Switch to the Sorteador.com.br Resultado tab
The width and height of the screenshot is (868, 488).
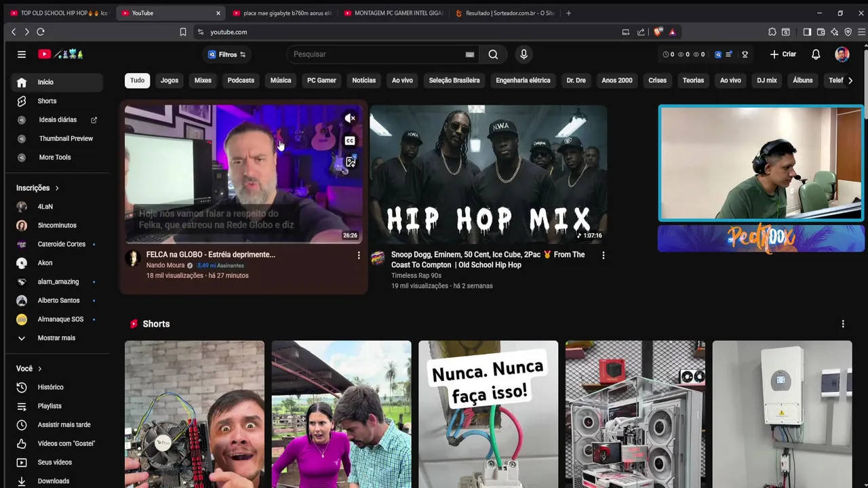coord(505,13)
